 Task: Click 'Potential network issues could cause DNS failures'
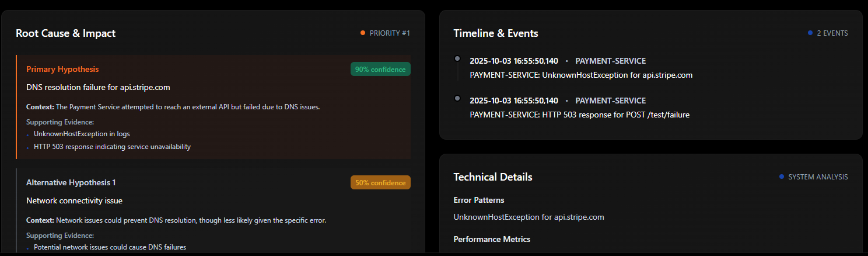[x=110, y=247]
